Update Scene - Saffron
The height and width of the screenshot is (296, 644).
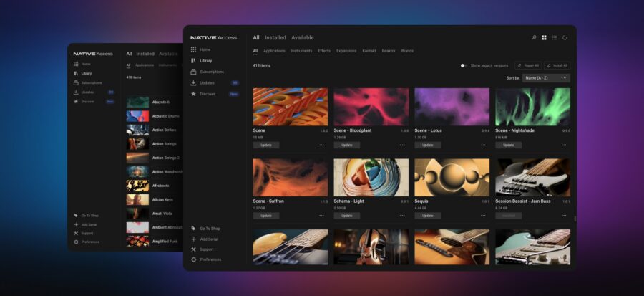266,216
